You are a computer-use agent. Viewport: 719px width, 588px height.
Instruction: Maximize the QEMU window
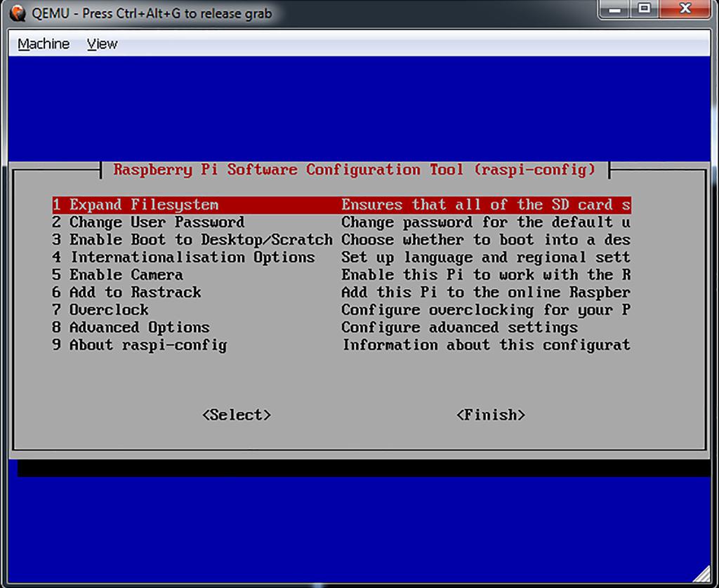645,9
